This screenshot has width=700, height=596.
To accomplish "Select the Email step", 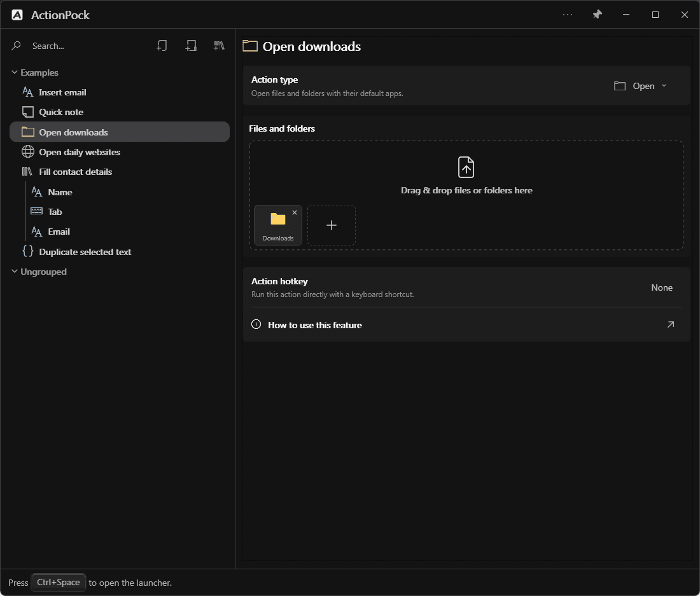I will (129, 232).
